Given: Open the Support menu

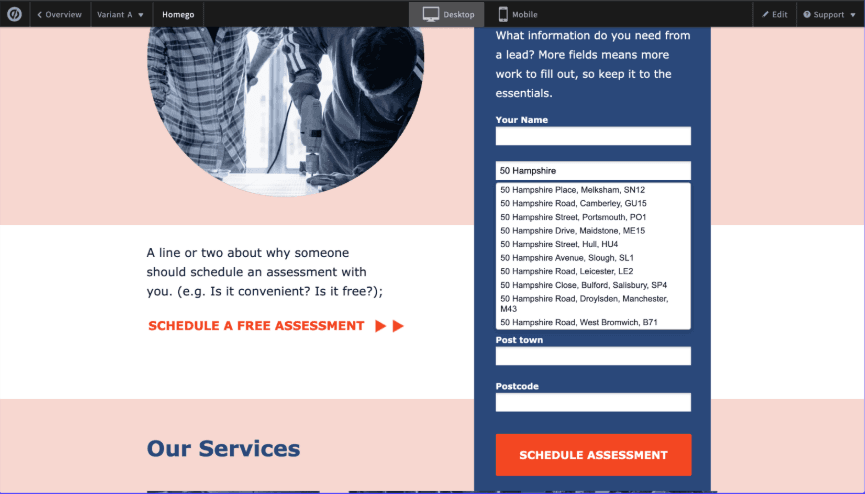Looking at the screenshot, I should pos(828,15).
